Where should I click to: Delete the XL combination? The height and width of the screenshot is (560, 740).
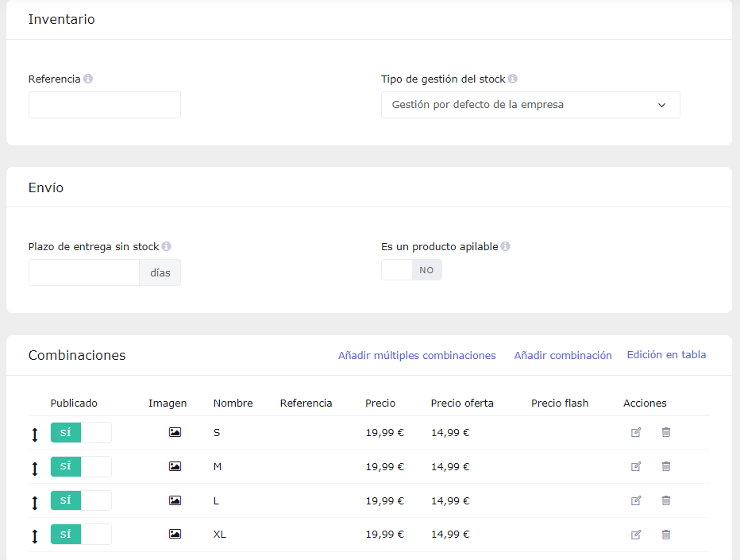(x=666, y=535)
